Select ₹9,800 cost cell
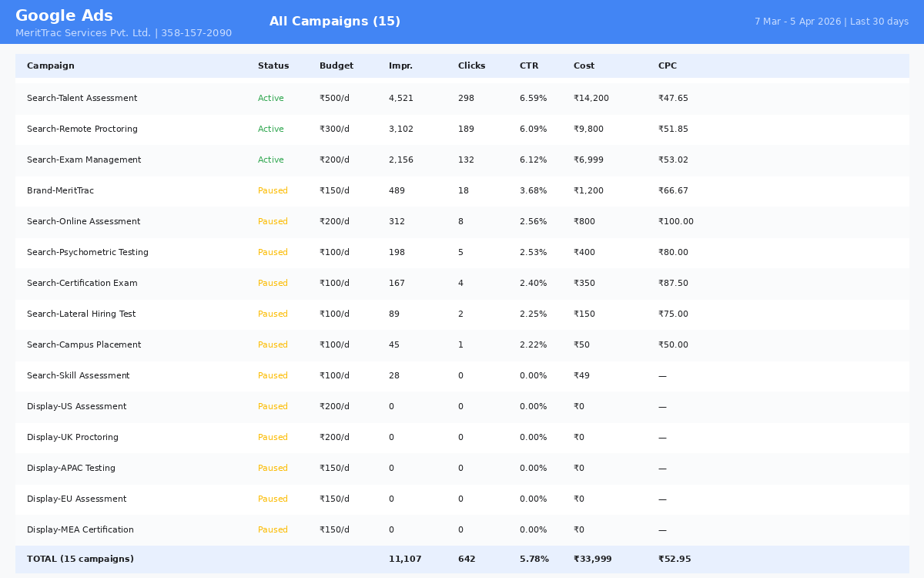924x578 pixels. 588,129
